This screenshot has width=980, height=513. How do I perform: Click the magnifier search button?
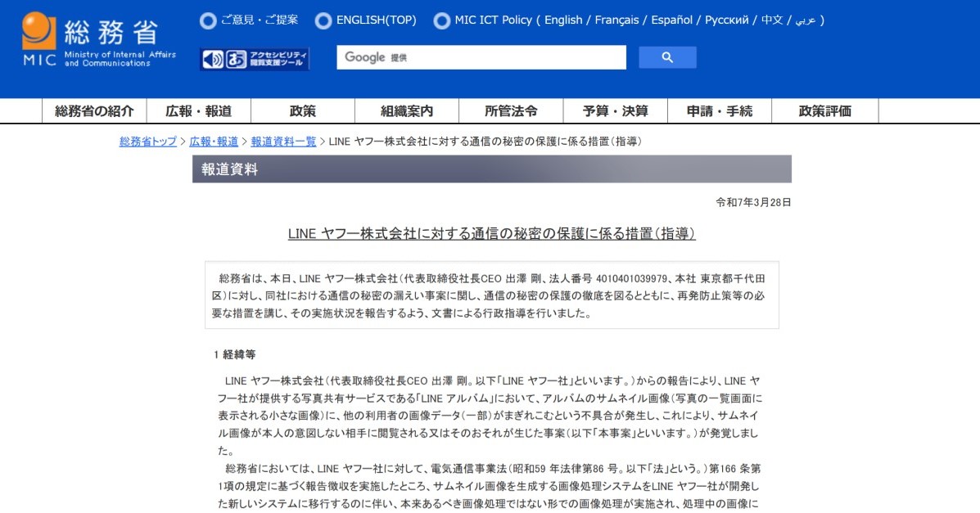click(667, 57)
